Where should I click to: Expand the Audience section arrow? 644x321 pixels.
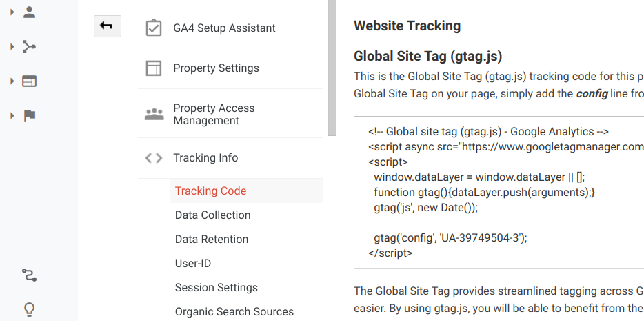tap(12, 12)
